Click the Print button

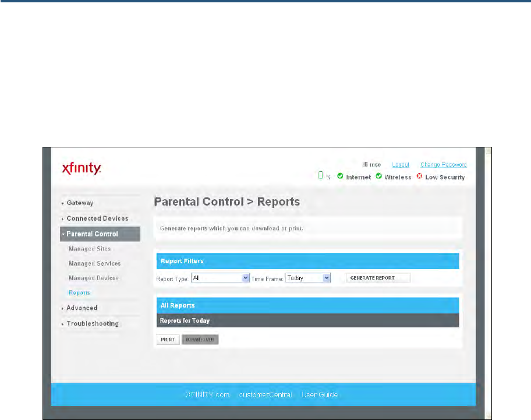[x=168, y=340]
